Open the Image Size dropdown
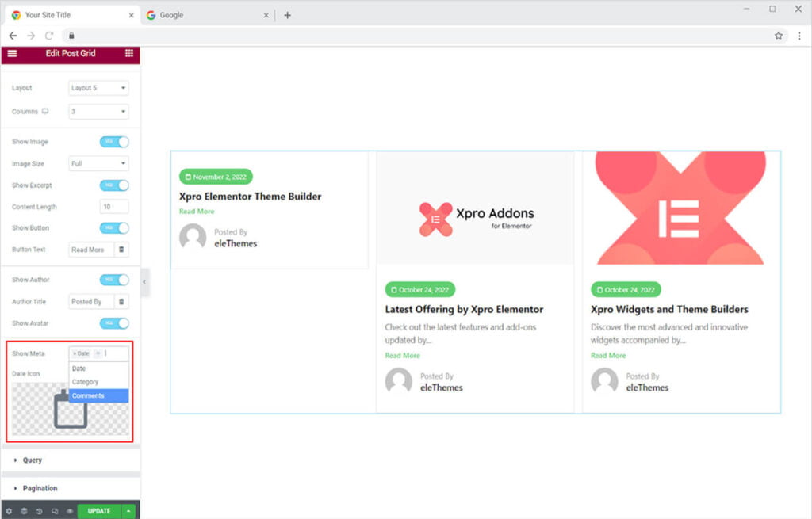The height and width of the screenshot is (519, 812). pyautogui.click(x=99, y=164)
